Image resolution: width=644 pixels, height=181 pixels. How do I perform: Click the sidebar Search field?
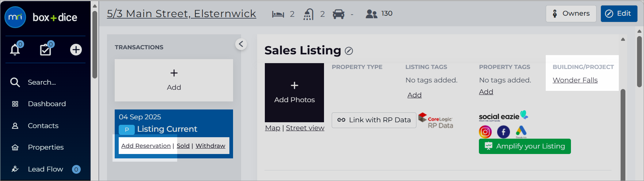46,82
